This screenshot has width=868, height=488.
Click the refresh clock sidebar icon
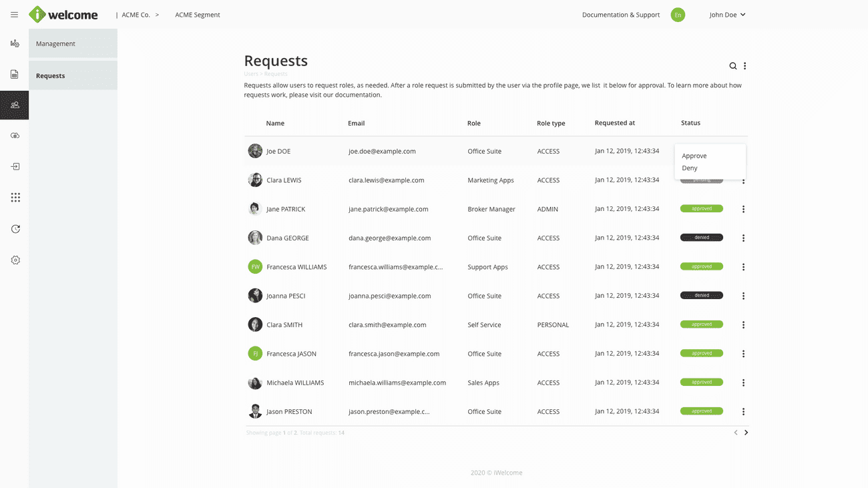15,229
